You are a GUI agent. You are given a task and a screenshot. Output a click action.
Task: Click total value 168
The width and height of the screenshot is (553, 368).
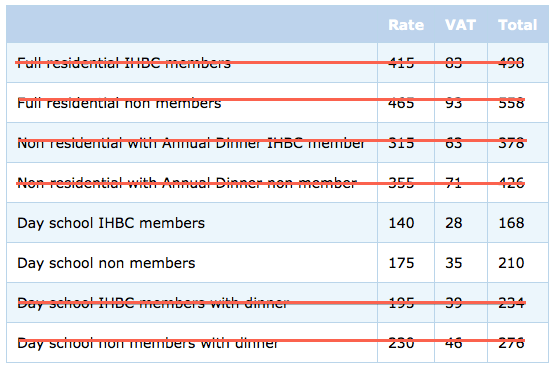click(511, 223)
